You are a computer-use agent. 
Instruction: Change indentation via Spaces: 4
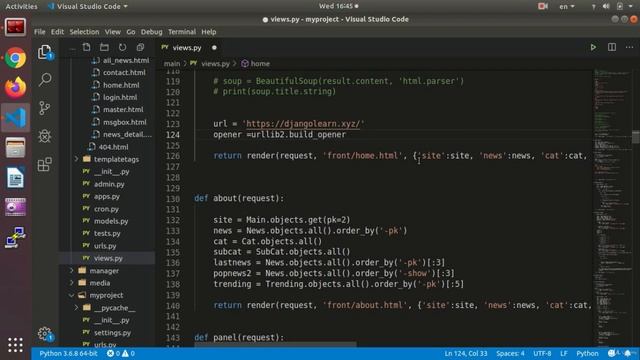510,353
